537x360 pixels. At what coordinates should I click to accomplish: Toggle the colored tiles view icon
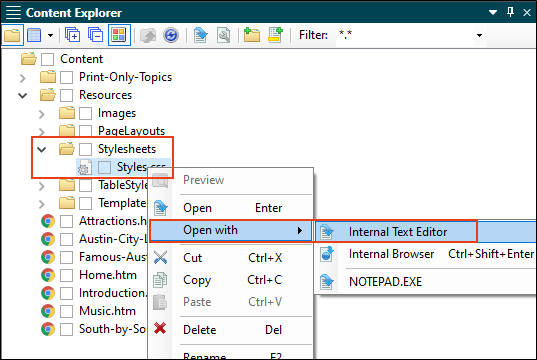119,35
